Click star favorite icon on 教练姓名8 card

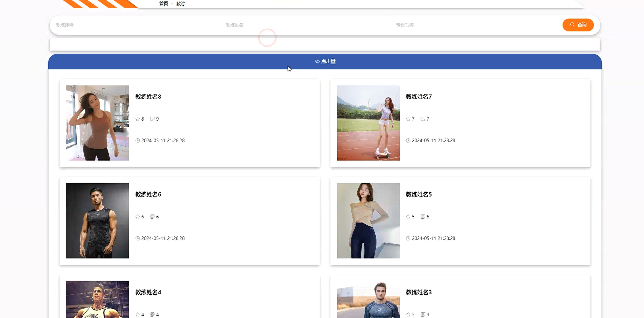(x=137, y=119)
